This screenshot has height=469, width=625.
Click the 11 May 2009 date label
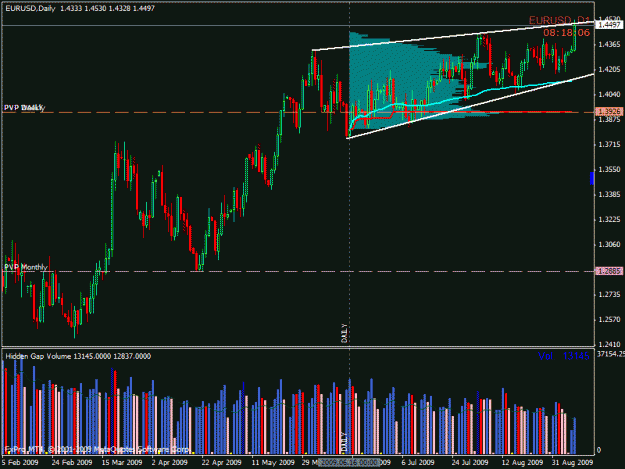pos(273,462)
